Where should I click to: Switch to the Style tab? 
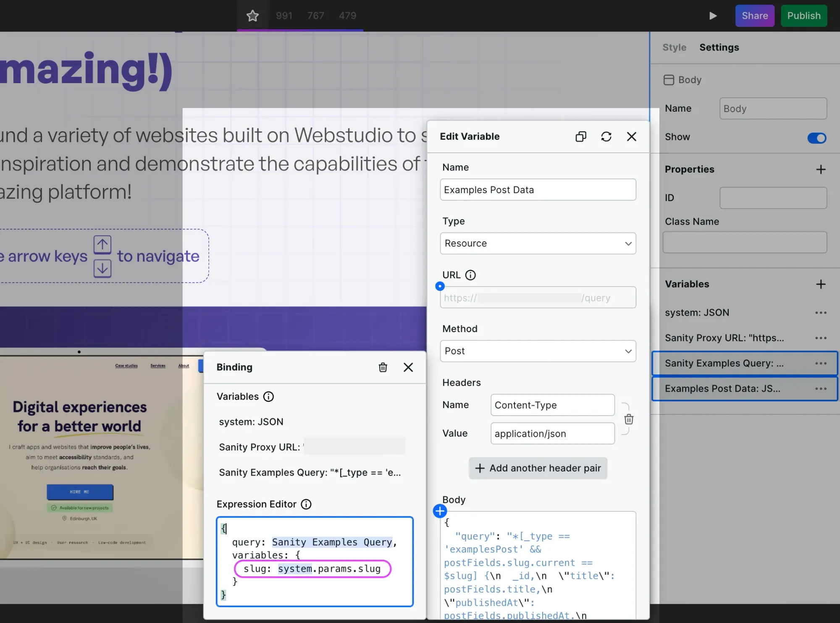click(x=674, y=47)
